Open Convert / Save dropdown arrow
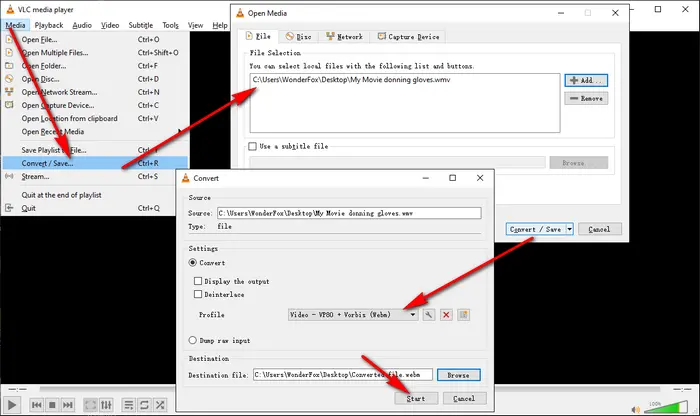700x416 pixels. coord(570,229)
